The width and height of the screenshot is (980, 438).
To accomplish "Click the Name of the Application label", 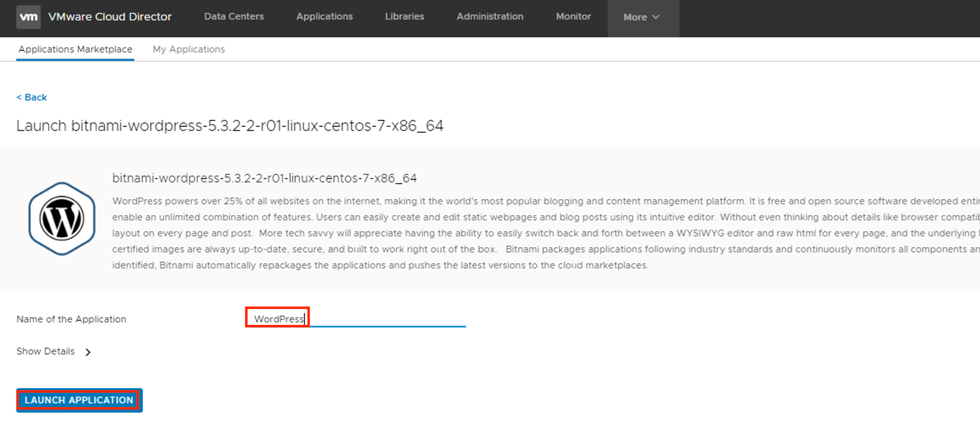I will (71, 319).
